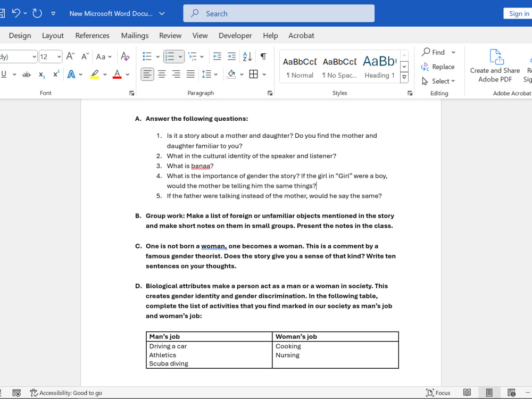The height and width of the screenshot is (399, 532).
Task: Switch to the References tab
Action: pos(92,35)
